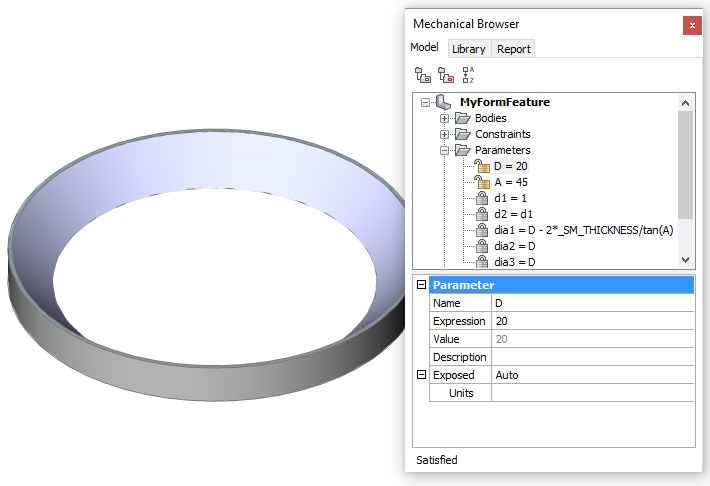This screenshot has width=710, height=486.
Task: Click the lock icon beside A = 45
Action: [481, 182]
